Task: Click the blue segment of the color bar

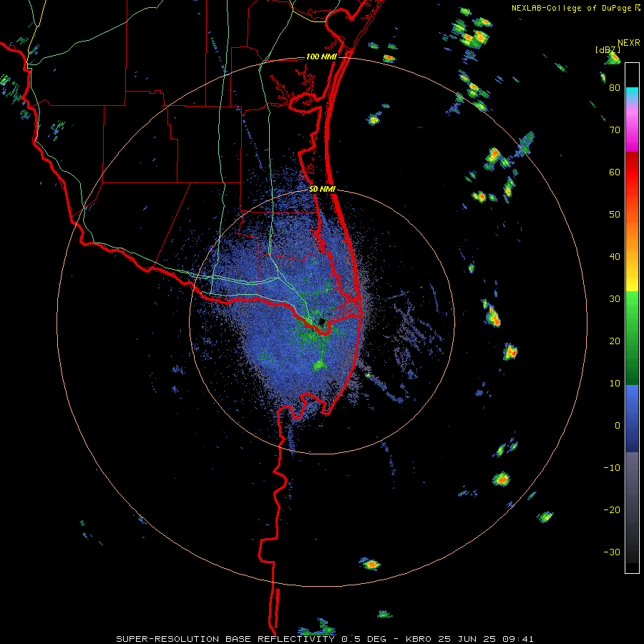Action: (632, 419)
